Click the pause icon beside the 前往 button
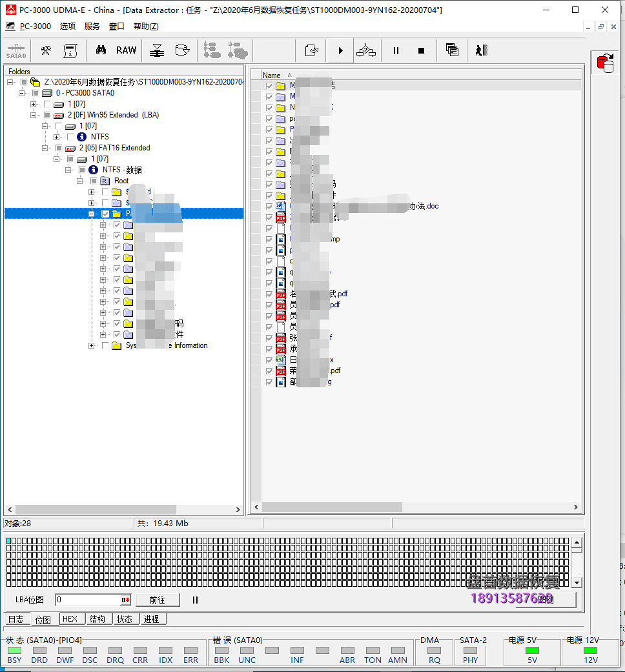Viewport: 625px width, 672px height. 195,600
